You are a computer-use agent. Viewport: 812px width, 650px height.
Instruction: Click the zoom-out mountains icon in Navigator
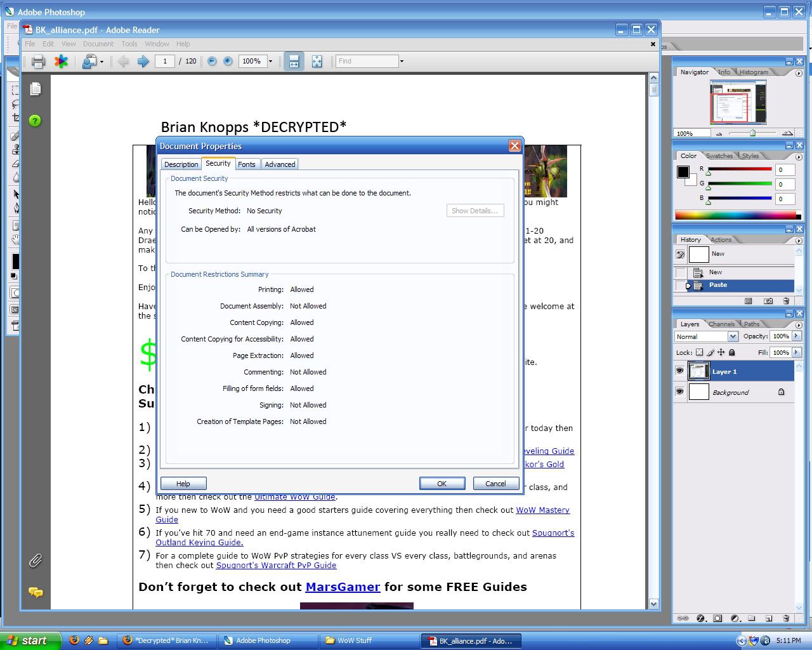719,133
